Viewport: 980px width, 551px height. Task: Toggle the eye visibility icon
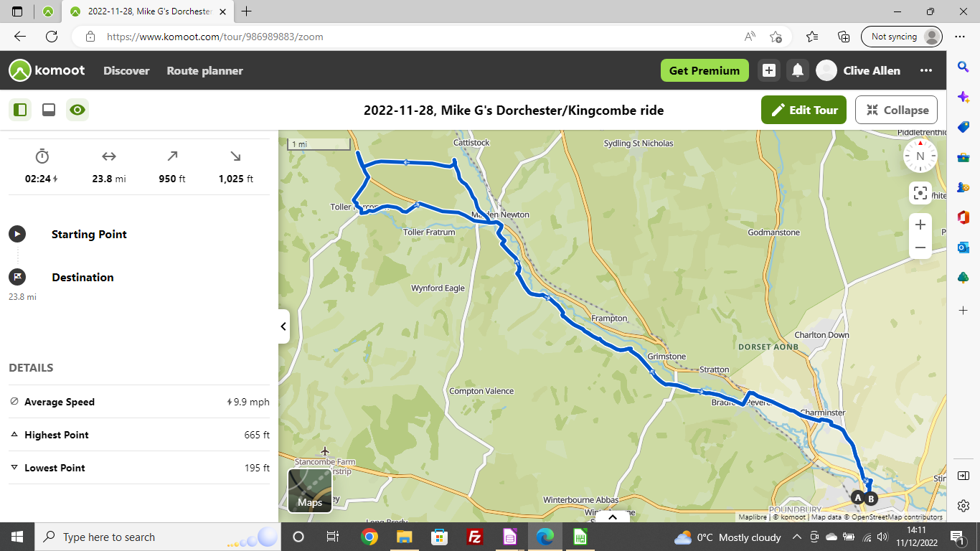click(x=77, y=110)
